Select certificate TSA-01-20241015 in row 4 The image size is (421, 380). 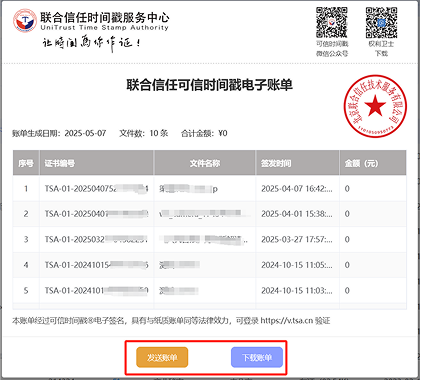tap(96, 265)
